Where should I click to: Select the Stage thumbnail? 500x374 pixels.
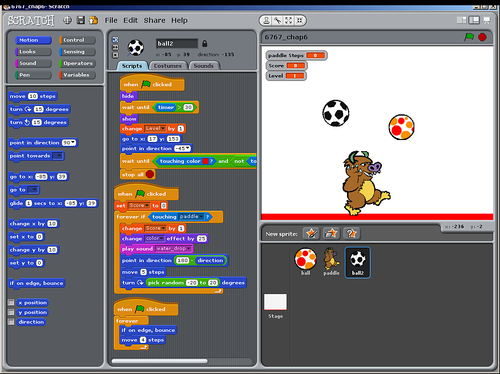[x=275, y=306]
